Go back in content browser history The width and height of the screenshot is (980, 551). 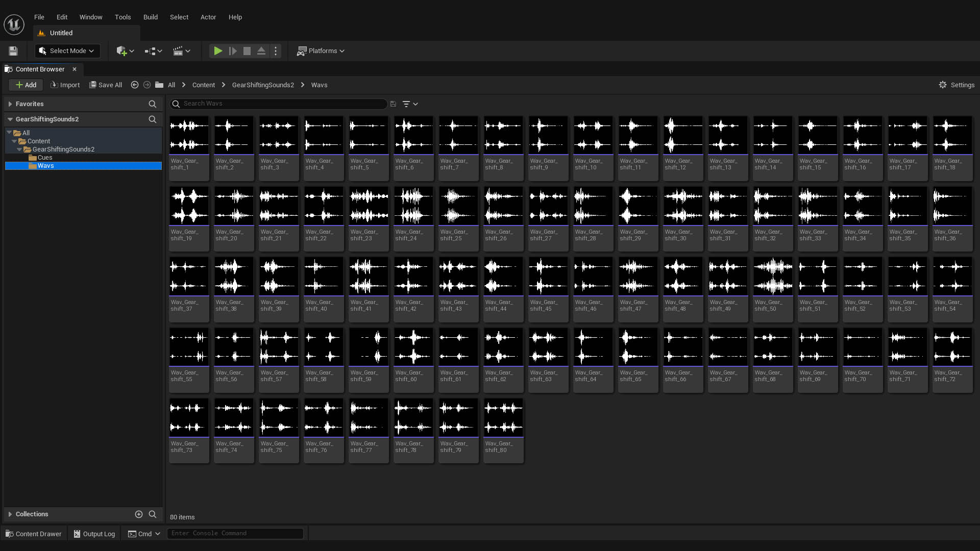pyautogui.click(x=135, y=85)
